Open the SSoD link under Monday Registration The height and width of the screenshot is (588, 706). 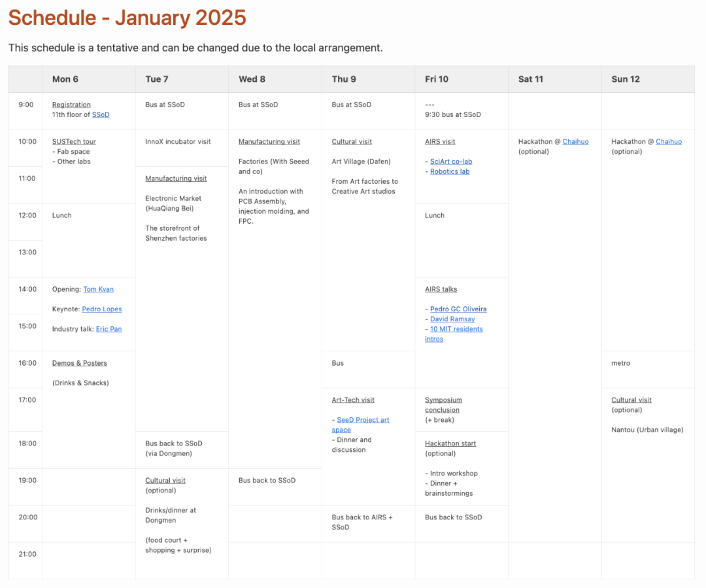(x=101, y=114)
